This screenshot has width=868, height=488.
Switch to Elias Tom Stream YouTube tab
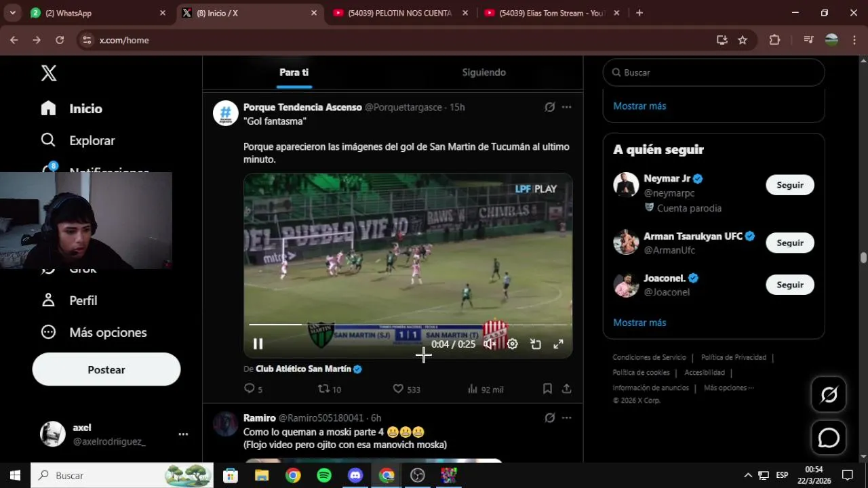[x=553, y=13]
